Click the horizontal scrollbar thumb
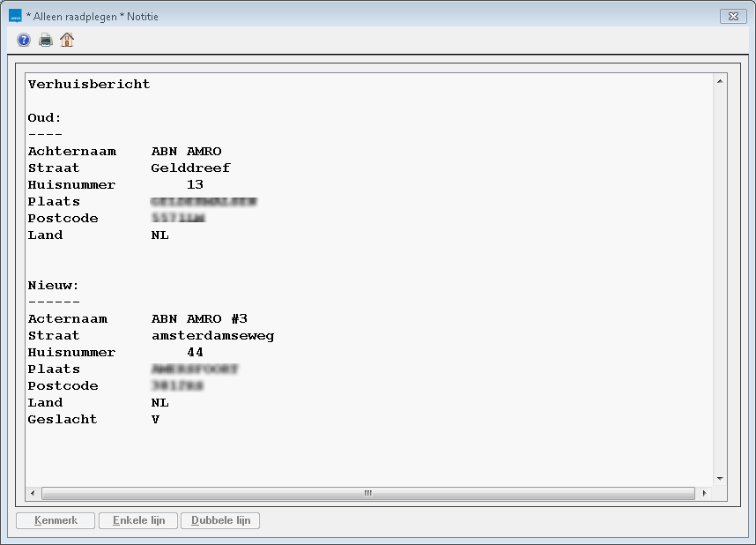The width and height of the screenshot is (756, 545). [x=367, y=494]
